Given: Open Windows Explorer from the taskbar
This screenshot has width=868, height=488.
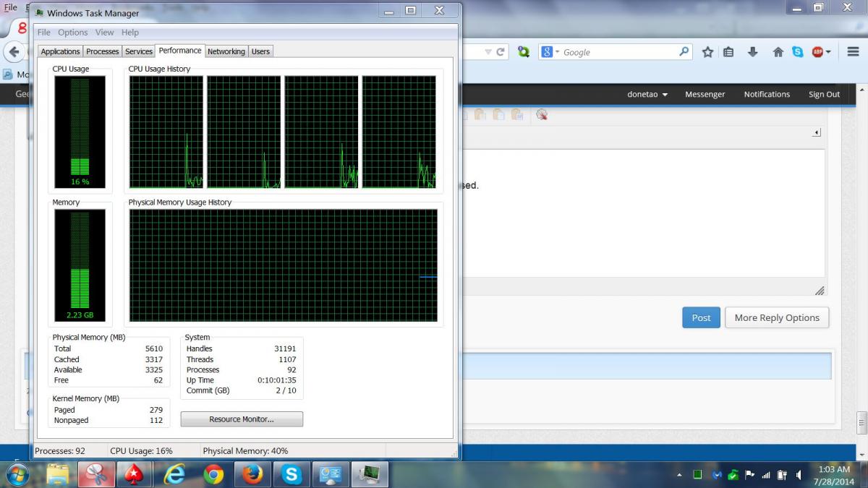Looking at the screenshot, I should pos(57,474).
